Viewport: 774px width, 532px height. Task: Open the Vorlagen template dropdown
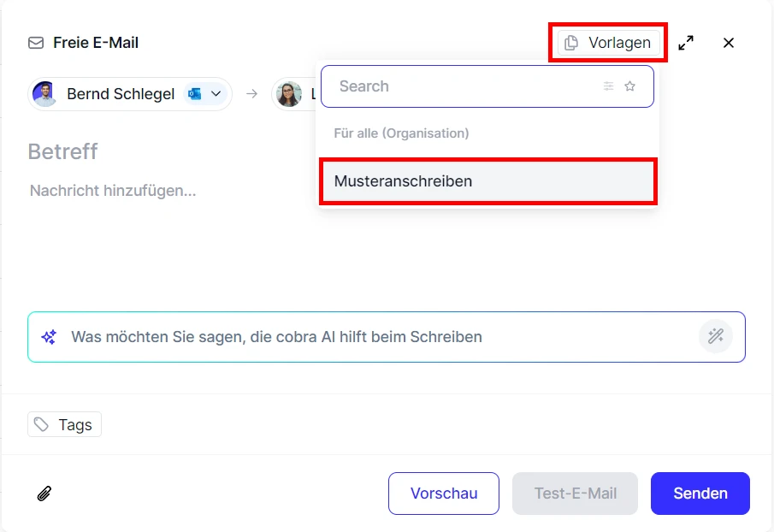pos(608,42)
